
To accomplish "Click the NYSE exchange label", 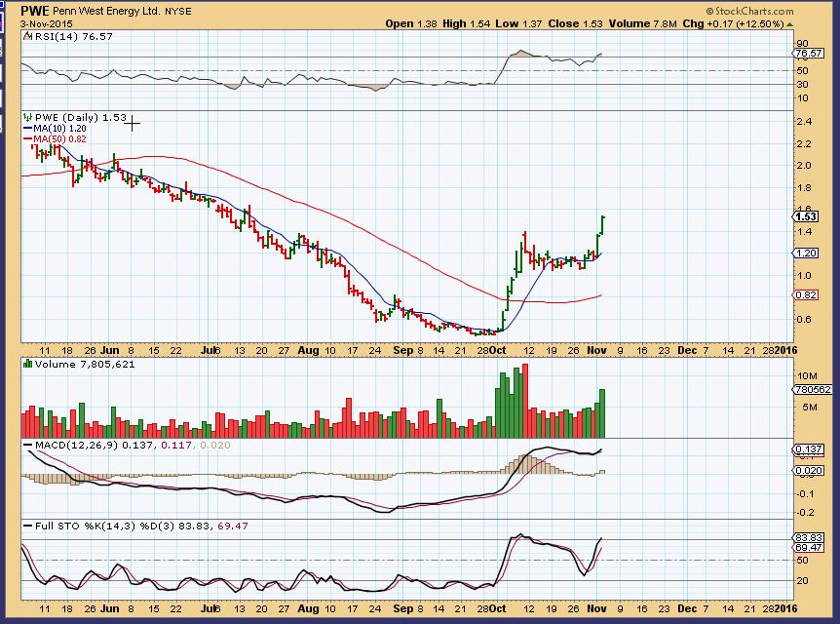I will 178,12.
